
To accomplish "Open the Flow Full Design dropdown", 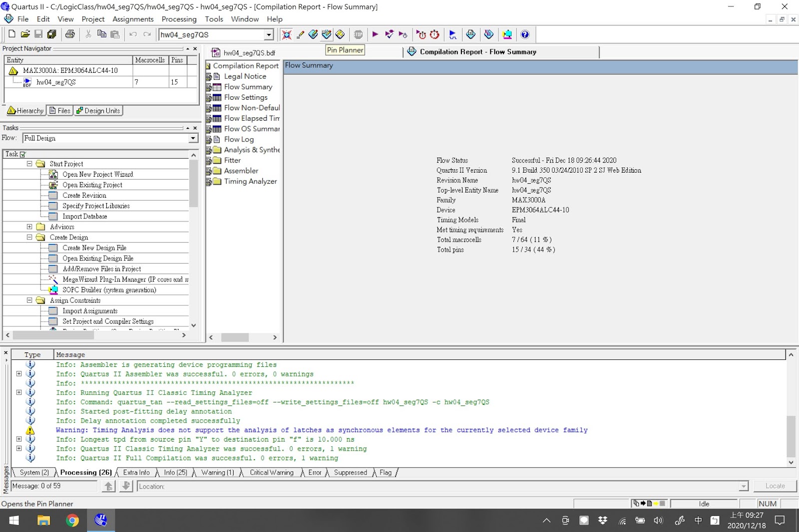I will [x=193, y=138].
